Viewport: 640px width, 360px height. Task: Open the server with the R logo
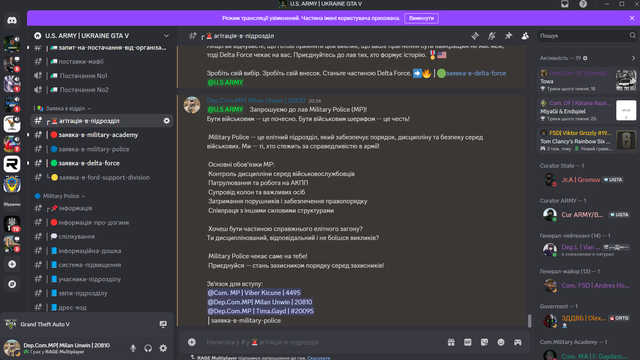(x=12, y=164)
